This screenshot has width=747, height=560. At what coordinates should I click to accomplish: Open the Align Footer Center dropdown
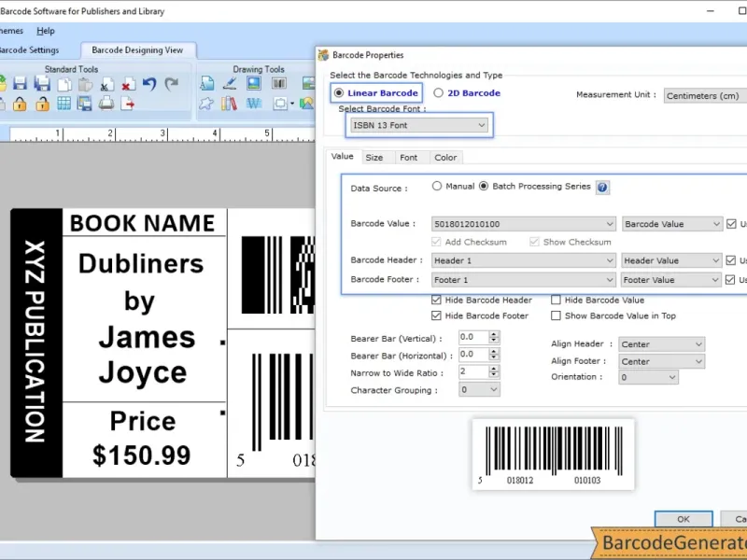point(662,361)
